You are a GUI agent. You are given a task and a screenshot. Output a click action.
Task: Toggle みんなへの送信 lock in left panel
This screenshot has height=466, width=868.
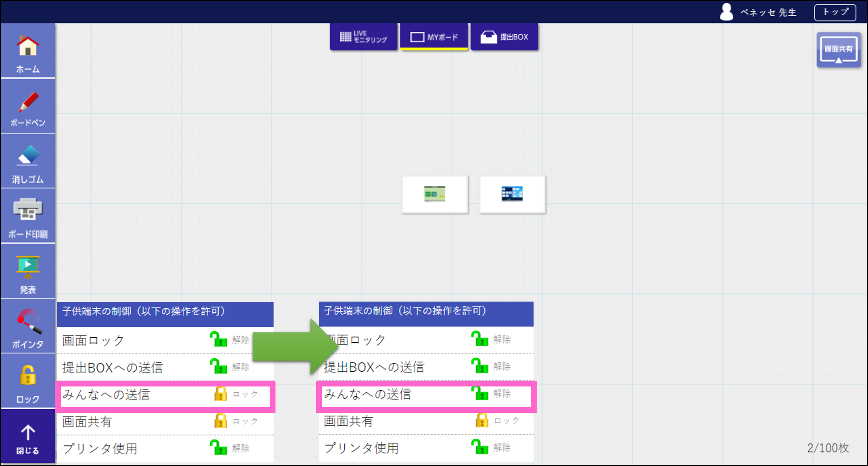pos(220,394)
